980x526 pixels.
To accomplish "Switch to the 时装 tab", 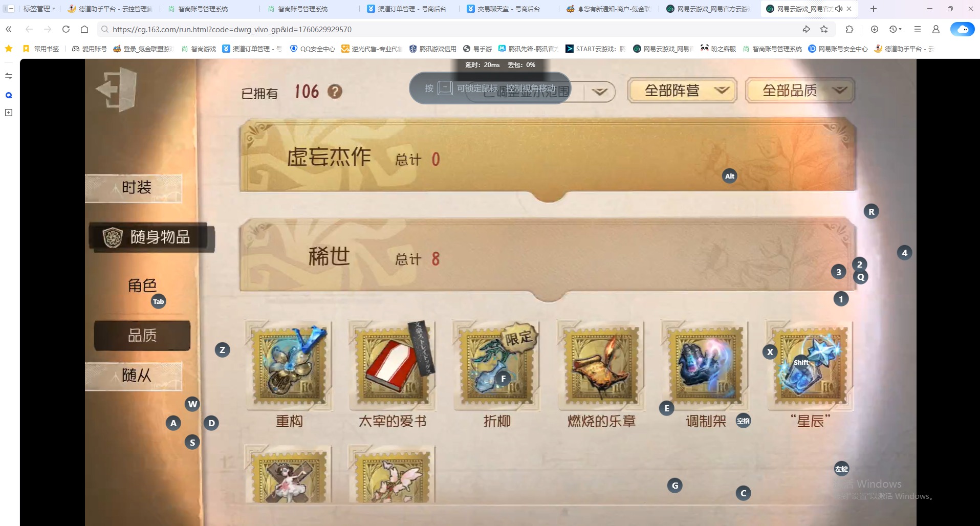I will pyautogui.click(x=134, y=188).
